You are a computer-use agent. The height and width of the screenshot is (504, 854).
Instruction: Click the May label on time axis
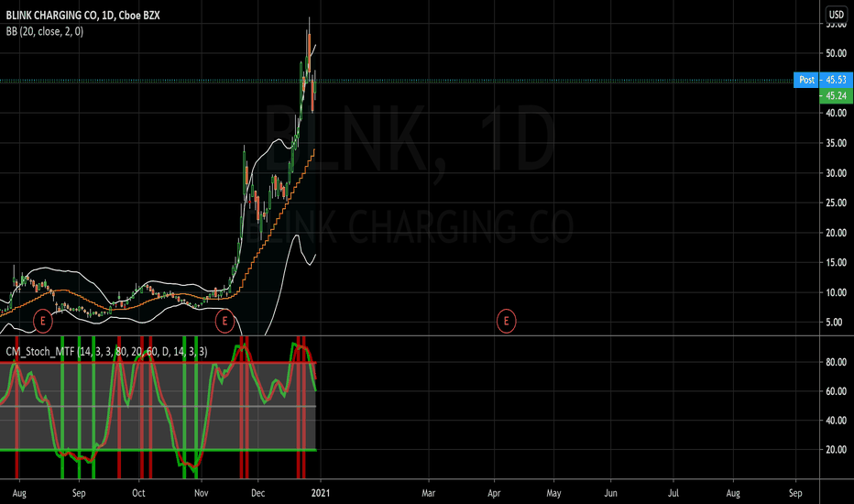coord(553,493)
